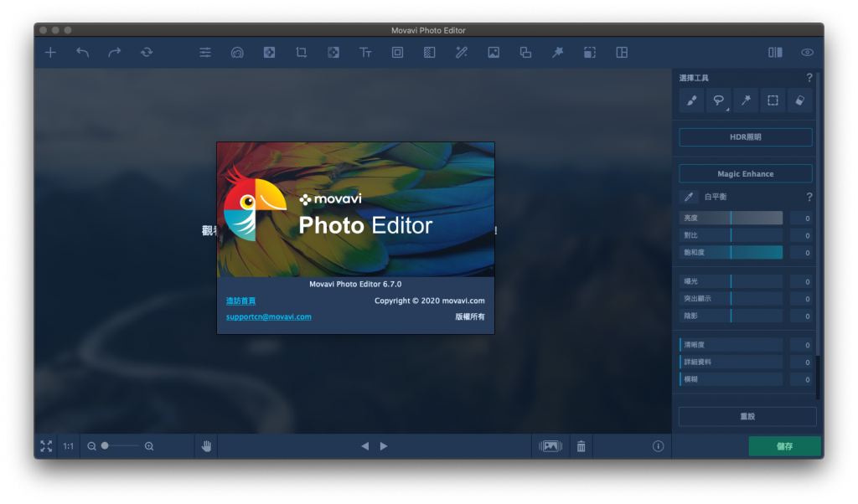Click the 飽和度 saturation slider
The height and width of the screenshot is (504, 858).
(731, 253)
